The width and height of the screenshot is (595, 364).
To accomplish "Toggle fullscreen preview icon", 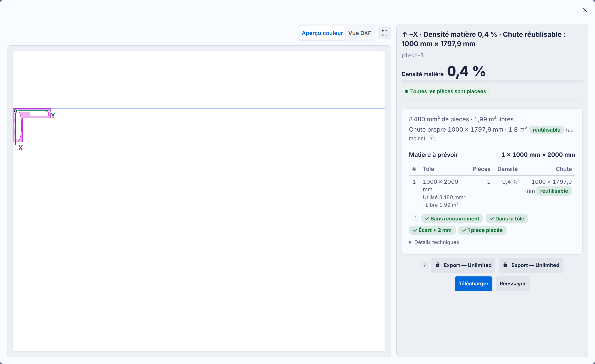I will [x=384, y=33].
